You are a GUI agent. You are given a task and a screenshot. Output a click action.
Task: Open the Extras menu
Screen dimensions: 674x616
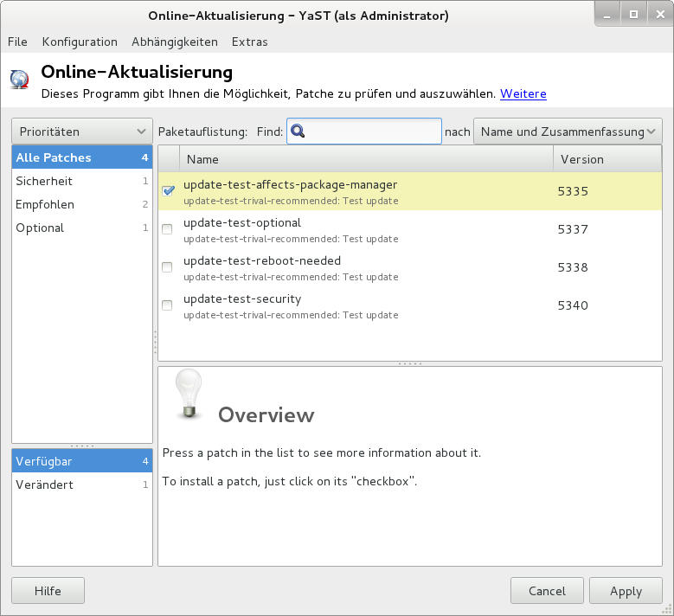coord(250,42)
